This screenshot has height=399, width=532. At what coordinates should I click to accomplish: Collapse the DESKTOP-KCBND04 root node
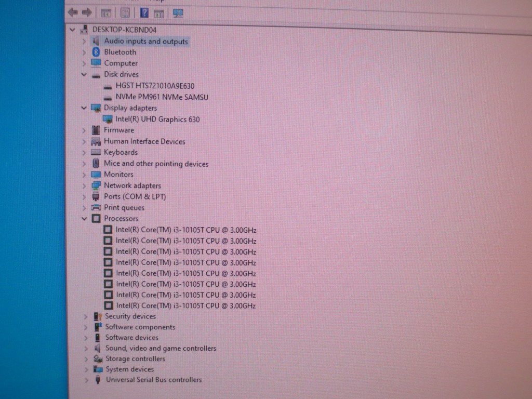point(72,30)
